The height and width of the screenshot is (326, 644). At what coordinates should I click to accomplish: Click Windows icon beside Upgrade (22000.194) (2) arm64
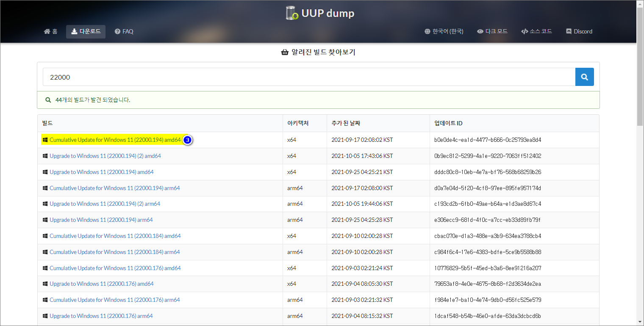click(x=45, y=204)
